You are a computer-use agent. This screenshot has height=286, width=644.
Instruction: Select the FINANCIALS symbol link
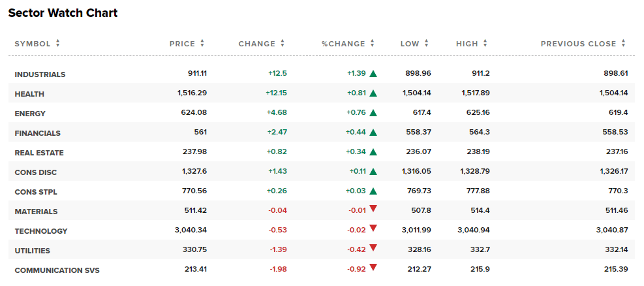tap(37, 133)
